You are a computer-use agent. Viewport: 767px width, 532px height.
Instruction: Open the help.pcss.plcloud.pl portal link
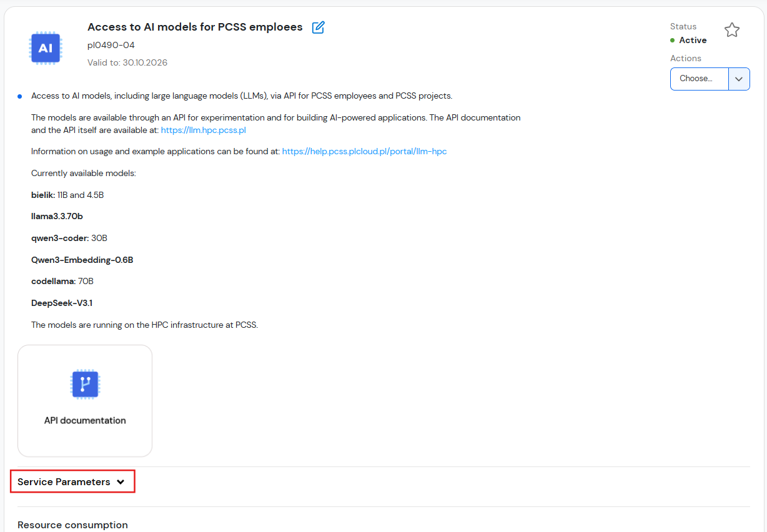(x=364, y=152)
